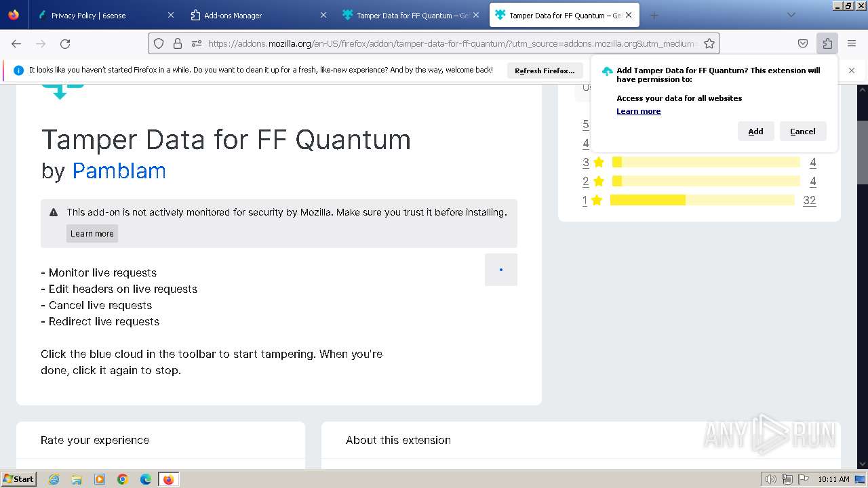Switch to the inactive Tamper Data tab
Viewport: 868px width, 488px height.
[x=410, y=15]
